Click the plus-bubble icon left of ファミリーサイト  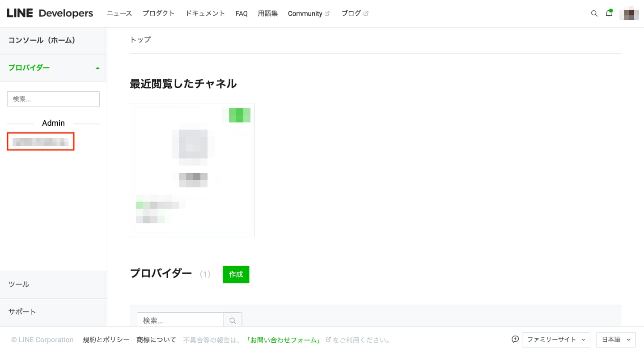(515, 339)
